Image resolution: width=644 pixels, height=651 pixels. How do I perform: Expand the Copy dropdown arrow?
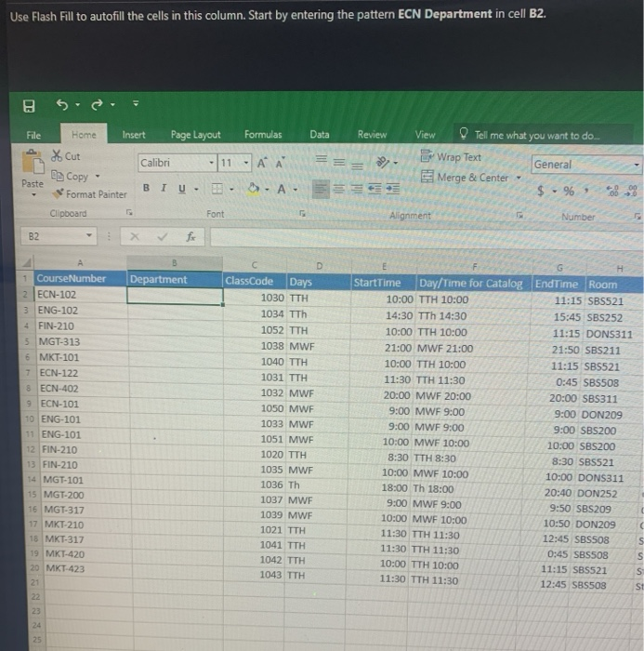click(x=98, y=176)
